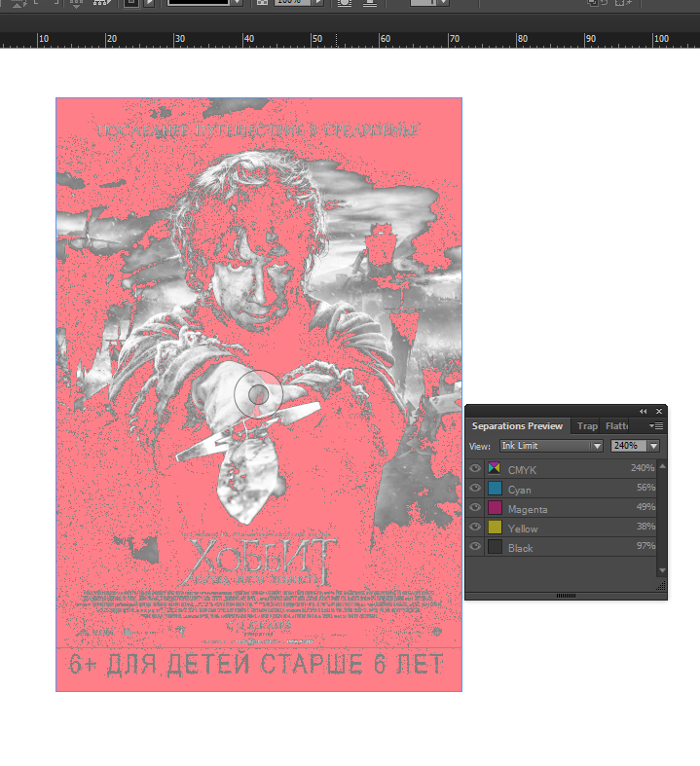Image resolution: width=700 pixels, height=766 pixels.
Task: Click the poster's top tagline text
Action: [x=258, y=130]
